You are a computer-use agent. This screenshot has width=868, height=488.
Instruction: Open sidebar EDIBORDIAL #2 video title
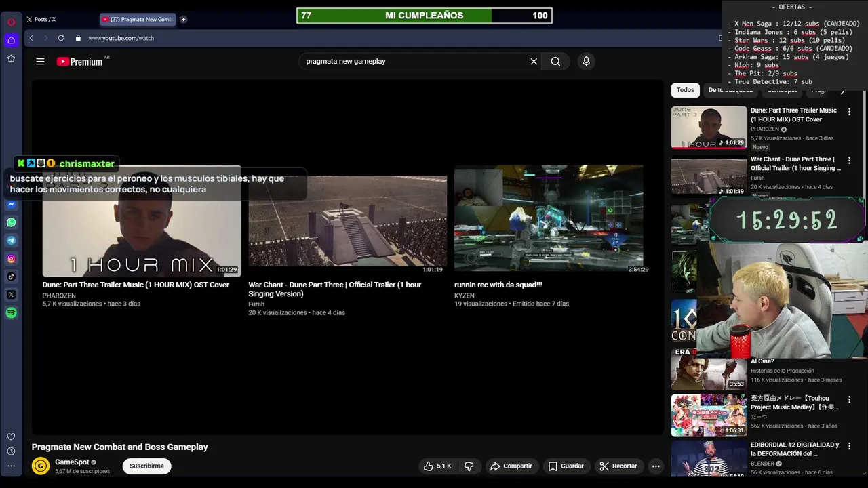(795, 449)
